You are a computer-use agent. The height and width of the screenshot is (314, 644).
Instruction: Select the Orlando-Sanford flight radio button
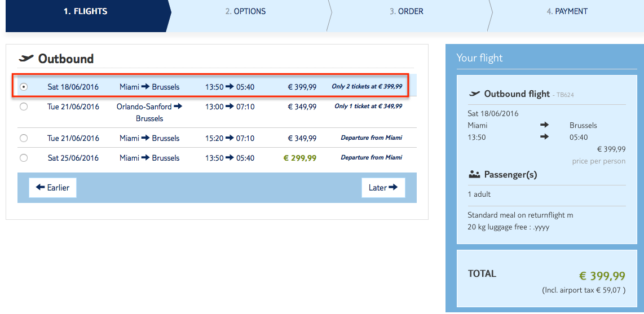pyautogui.click(x=24, y=107)
